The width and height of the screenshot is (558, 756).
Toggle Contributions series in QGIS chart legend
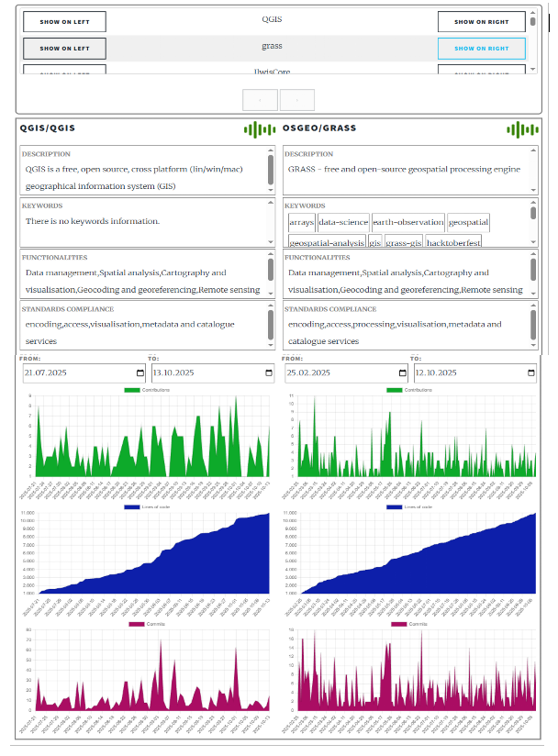click(x=147, y=390)
